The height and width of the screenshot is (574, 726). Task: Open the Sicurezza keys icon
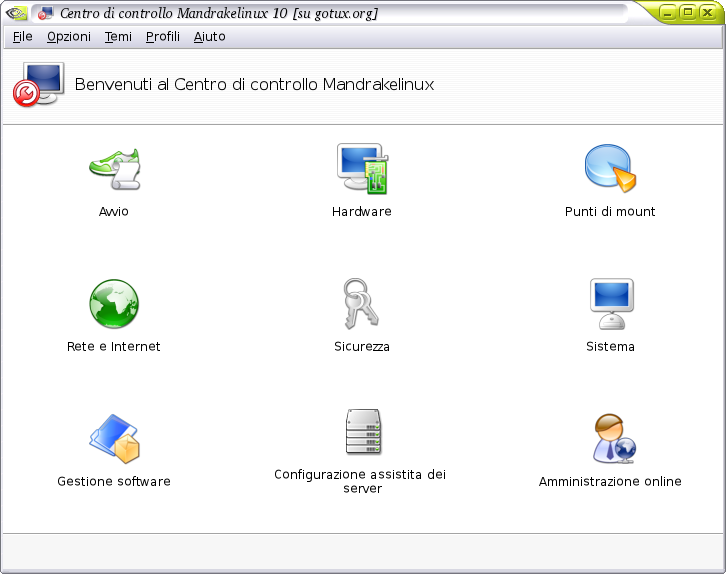[361, 304]
